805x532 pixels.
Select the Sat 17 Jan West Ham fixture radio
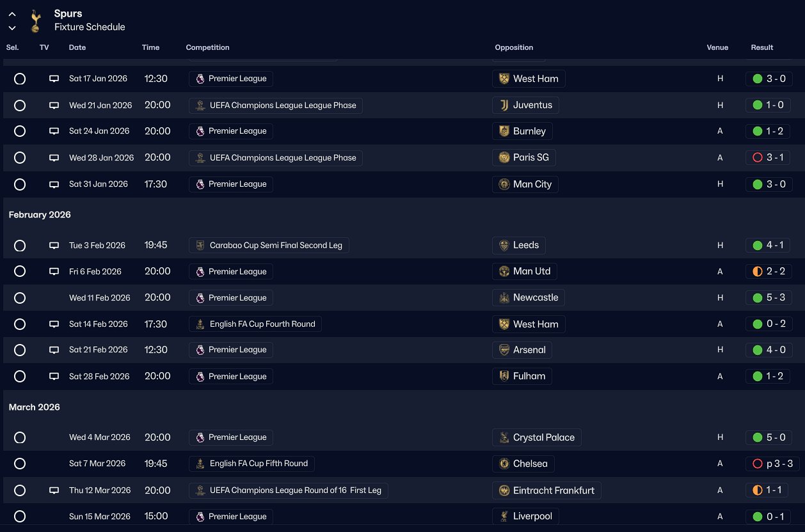pos(20,79)
